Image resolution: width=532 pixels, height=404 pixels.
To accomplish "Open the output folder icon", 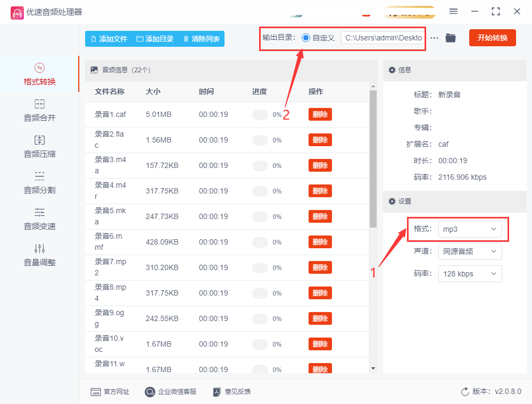I will point(451,38).
